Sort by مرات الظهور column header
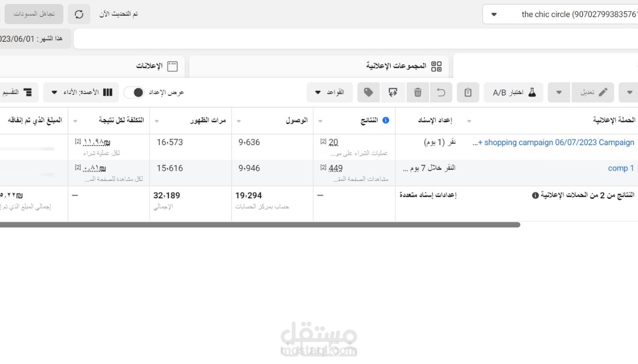This screenshot has width=638, height=364. pos(208,120)
